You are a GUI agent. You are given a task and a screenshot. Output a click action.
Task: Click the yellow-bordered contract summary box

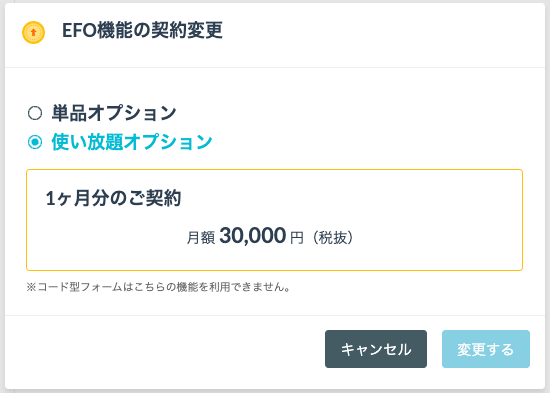[274, 220]
